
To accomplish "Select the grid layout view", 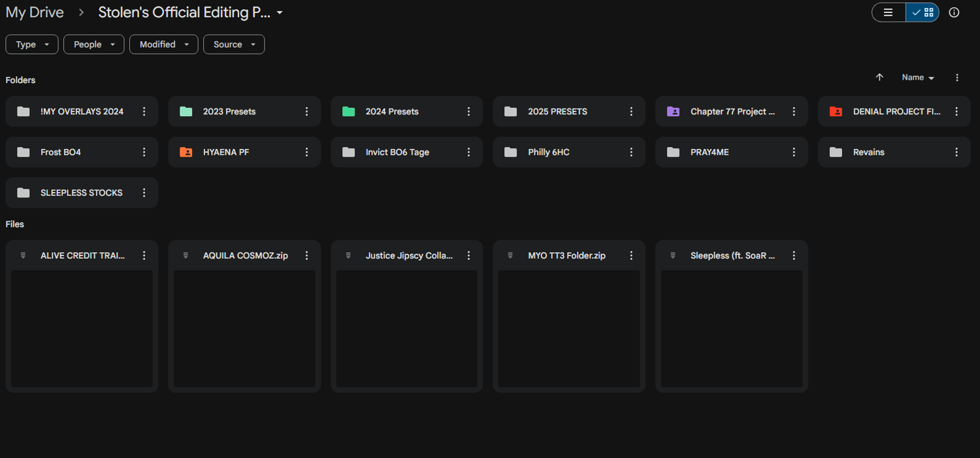I will tap(923, 12).
